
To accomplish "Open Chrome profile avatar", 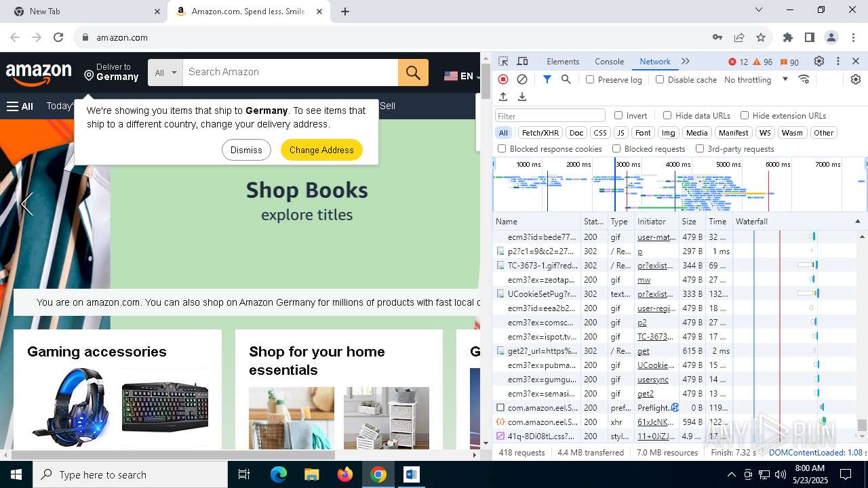I will click(831, 37).
